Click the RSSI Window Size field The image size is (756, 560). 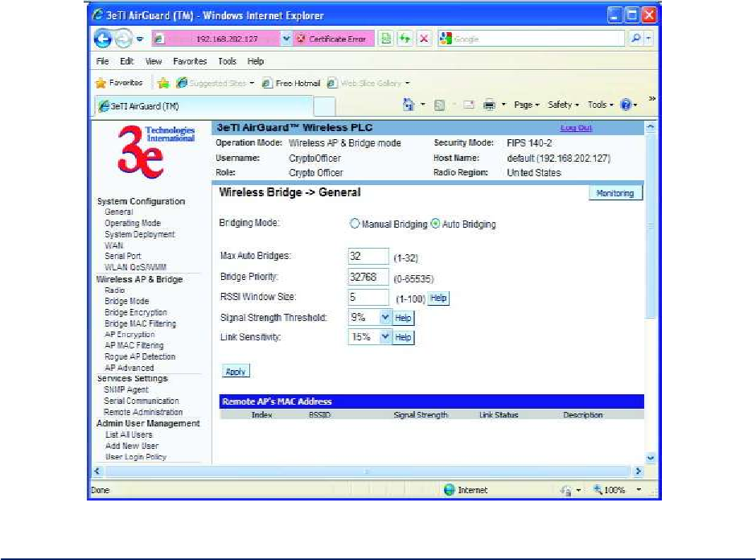[368, 297]
